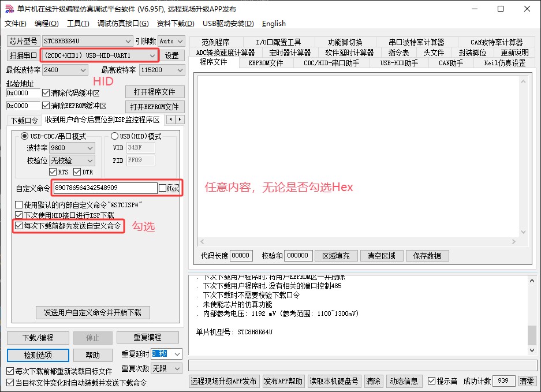Click the download progress bar
541x392 pixels.
pos(363,366)
